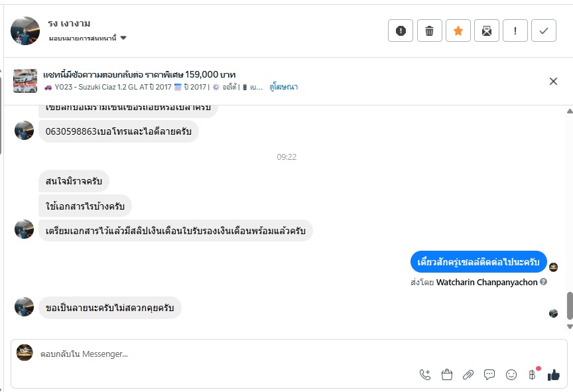
Task: Mark conversation done with checkmark
Action: [544, 31]
